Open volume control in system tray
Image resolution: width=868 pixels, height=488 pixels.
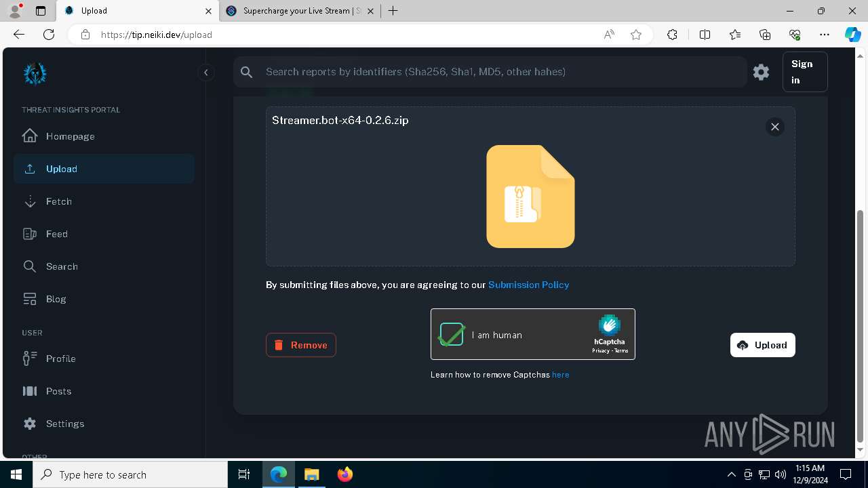[781, 474]
